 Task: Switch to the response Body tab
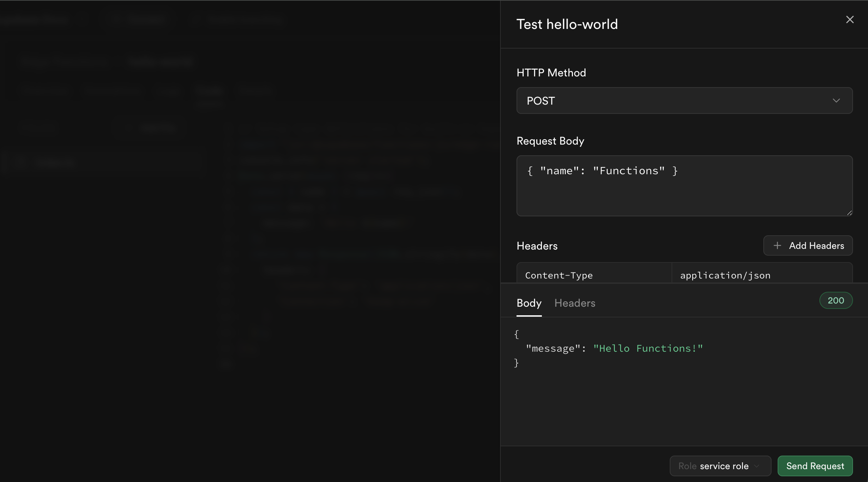pyautogui.click(x=529, y=303)
